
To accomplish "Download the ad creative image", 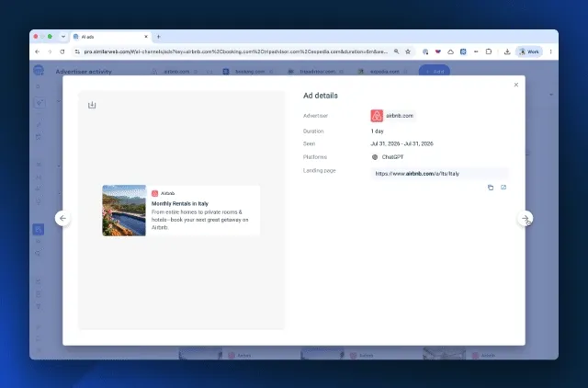I will (x=92, y=105).
